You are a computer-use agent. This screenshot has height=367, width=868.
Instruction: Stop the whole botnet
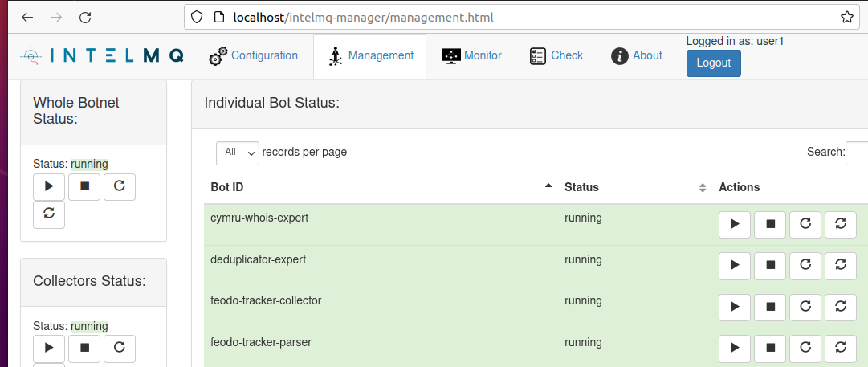[x=84, y=186]
